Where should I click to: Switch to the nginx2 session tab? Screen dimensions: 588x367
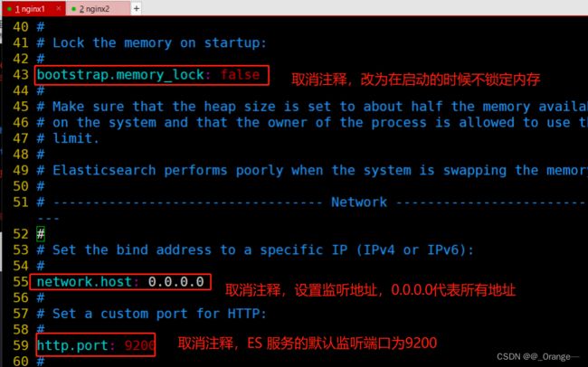click(99, 9)
